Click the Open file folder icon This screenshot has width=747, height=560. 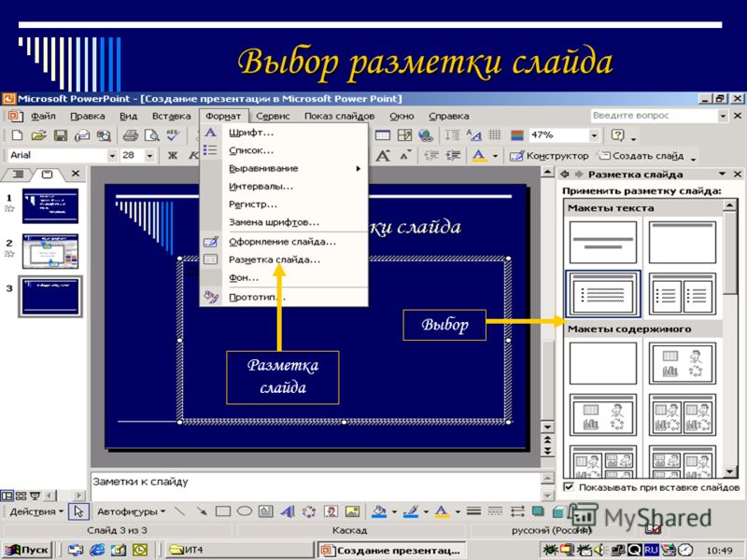pyautogui.click(x=38, y=135)
